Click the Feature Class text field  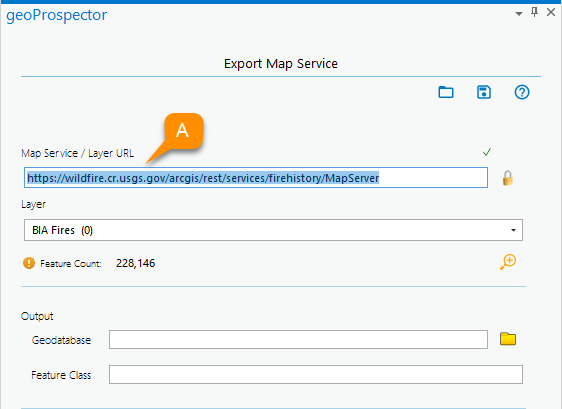click(316, 375)
